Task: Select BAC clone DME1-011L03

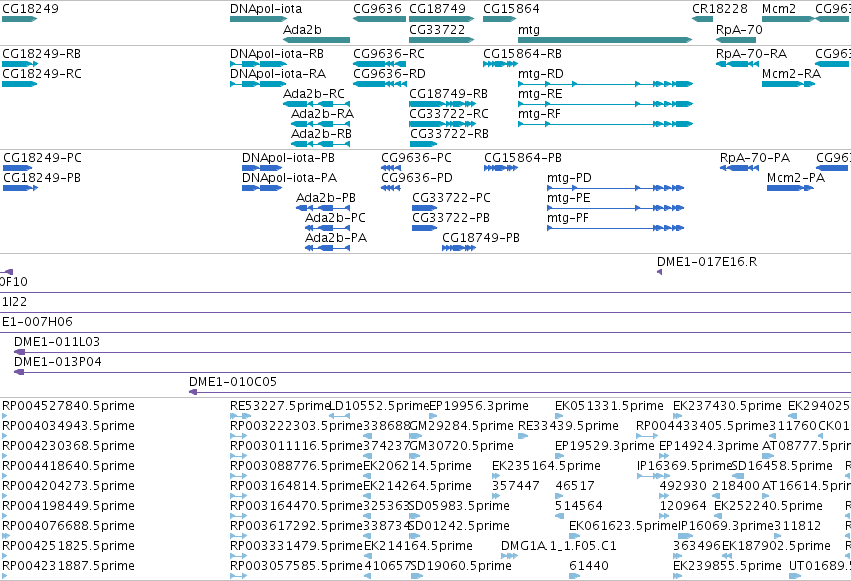Action: point(57,342)
